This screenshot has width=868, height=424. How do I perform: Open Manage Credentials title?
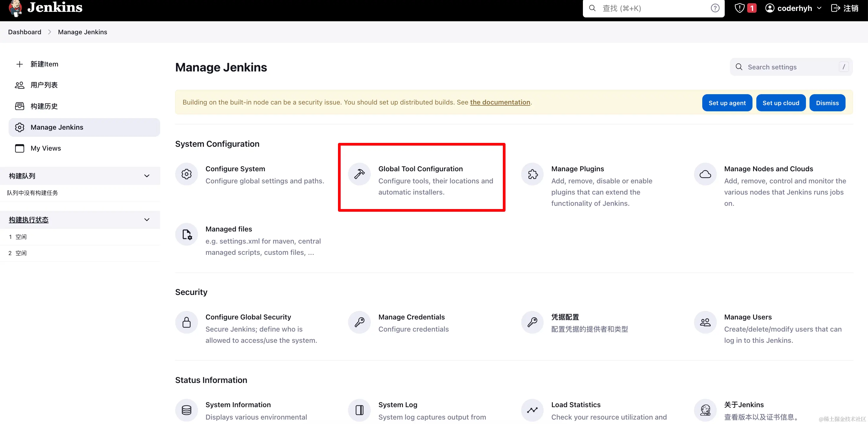(412, 317)
